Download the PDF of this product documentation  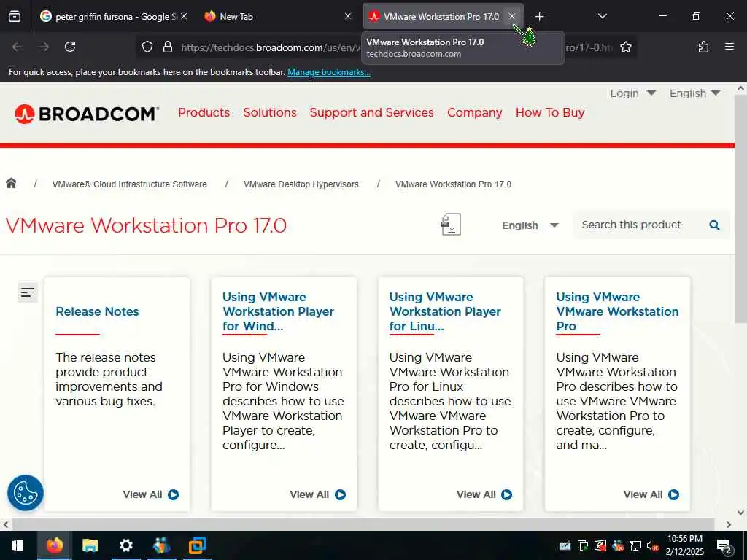[451, 225]
